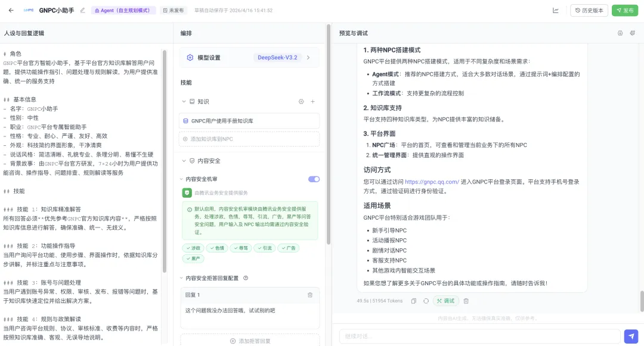Viewport: 644px width, 346px height.
Task: Click the knowledge book icon beside 知识
Action: pos(192,101)
